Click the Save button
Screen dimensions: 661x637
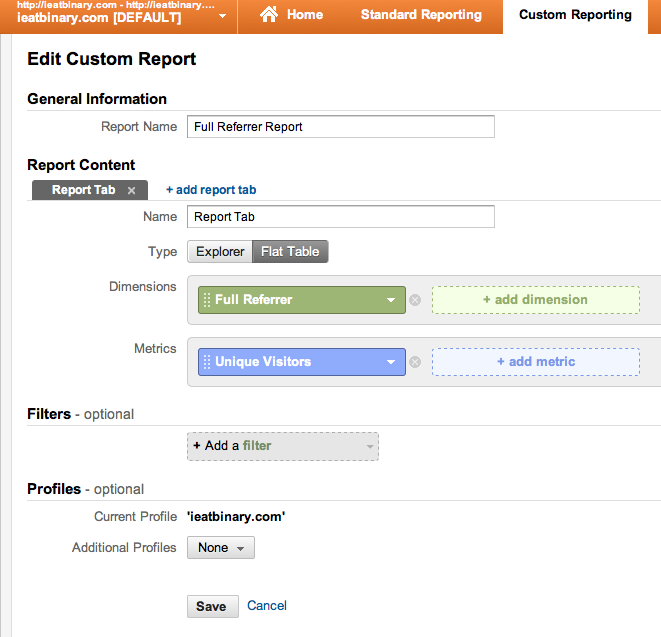pyautogui.click(x=211, y=606)
